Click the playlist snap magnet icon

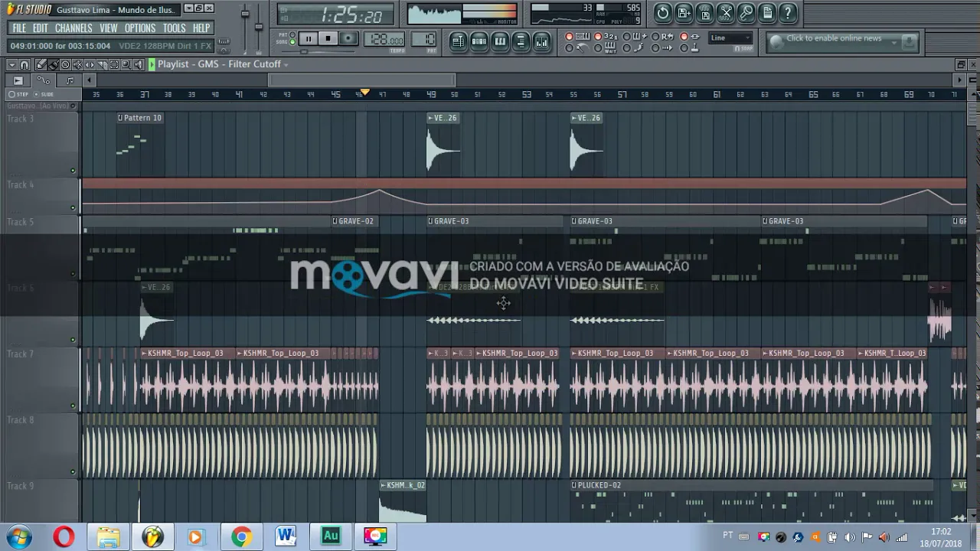tap(24, 64)
